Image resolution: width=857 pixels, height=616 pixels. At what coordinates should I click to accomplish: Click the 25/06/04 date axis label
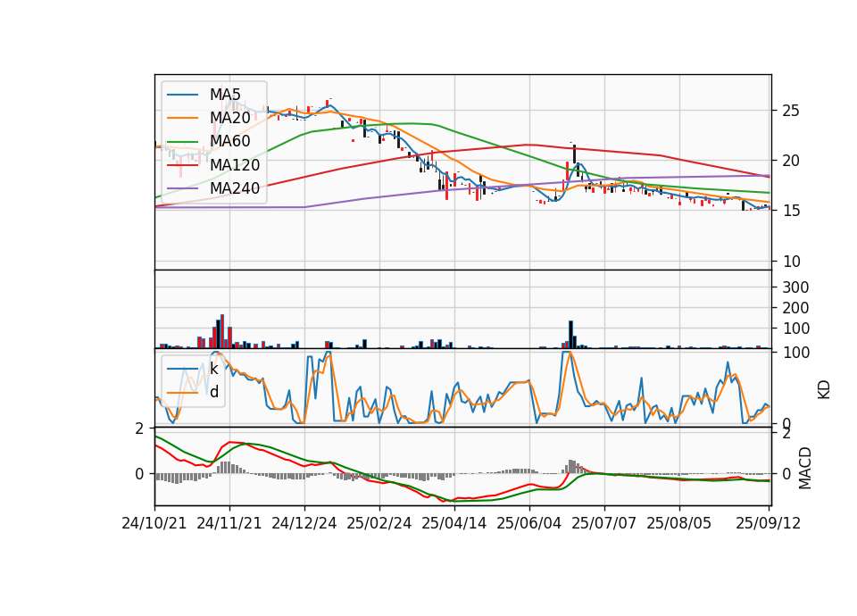528,523
